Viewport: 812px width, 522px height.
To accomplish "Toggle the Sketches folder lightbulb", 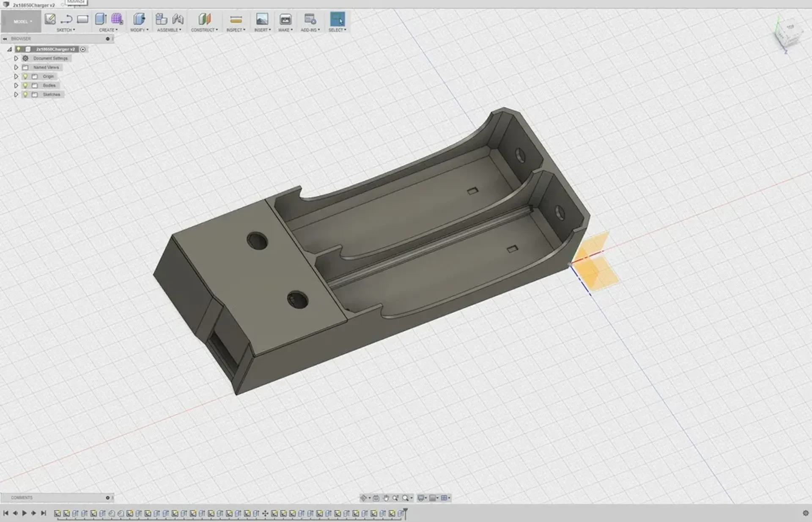I will (x=25, y=95).
